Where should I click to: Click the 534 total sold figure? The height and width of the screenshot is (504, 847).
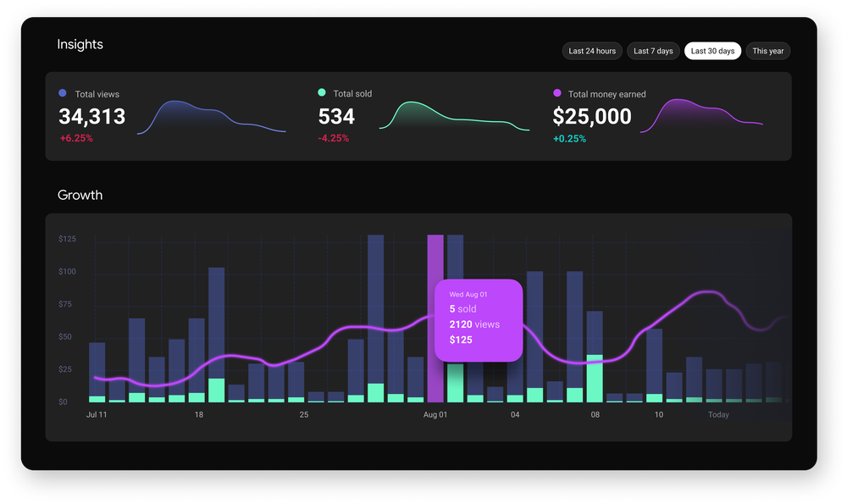point(335,117)
